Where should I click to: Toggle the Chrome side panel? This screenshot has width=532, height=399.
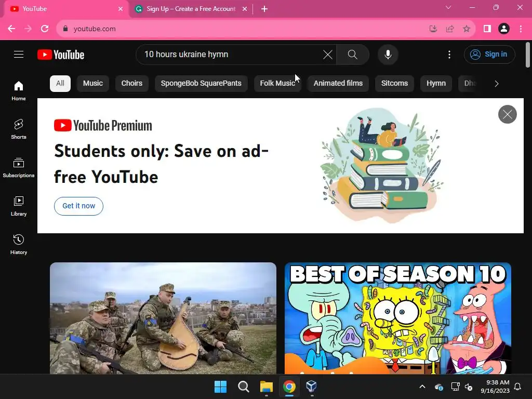point(487,29)
